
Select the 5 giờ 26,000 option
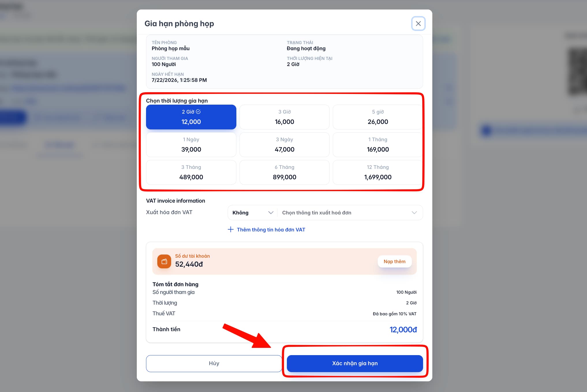378,117
